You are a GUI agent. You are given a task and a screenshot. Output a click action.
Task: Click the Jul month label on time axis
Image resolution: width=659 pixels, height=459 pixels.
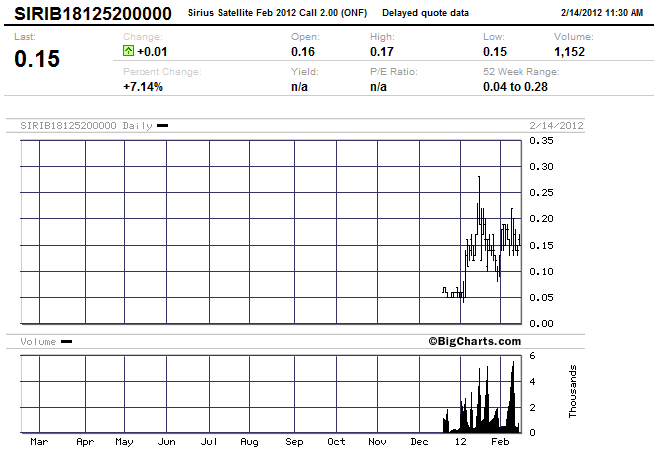[209, 441]
